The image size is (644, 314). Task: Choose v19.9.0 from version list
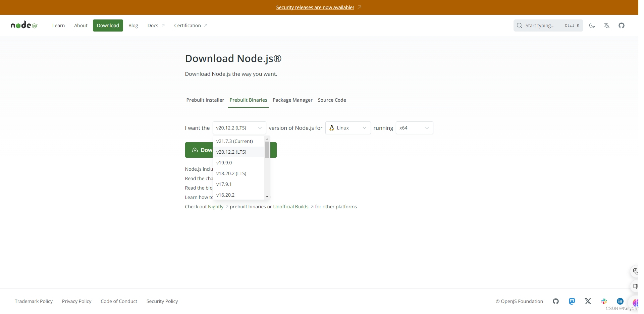238,163
